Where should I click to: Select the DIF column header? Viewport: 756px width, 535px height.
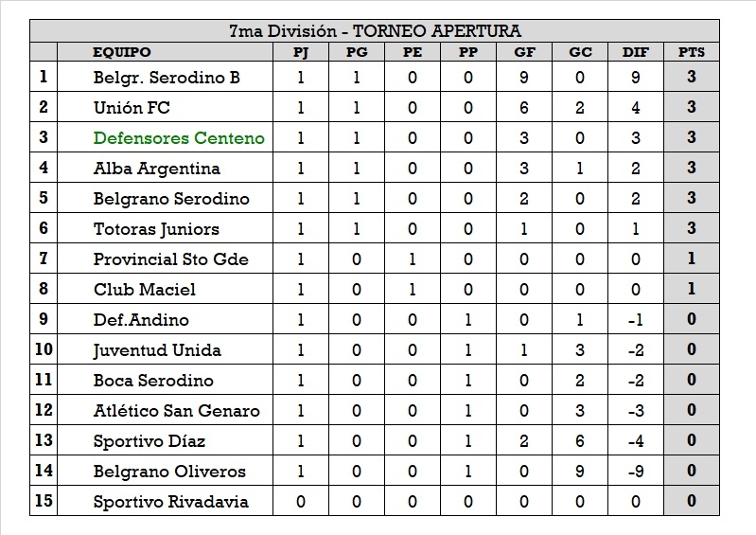point(635,53)
